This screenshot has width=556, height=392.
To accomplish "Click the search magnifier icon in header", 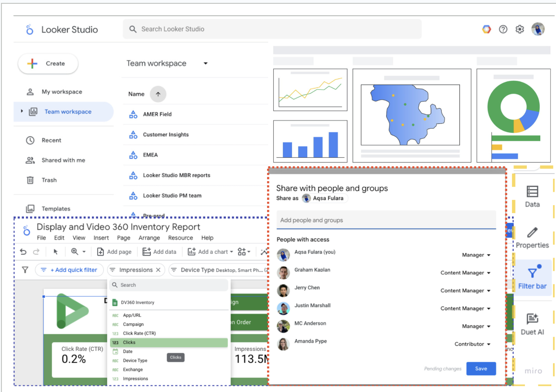I will pos(133,29).
